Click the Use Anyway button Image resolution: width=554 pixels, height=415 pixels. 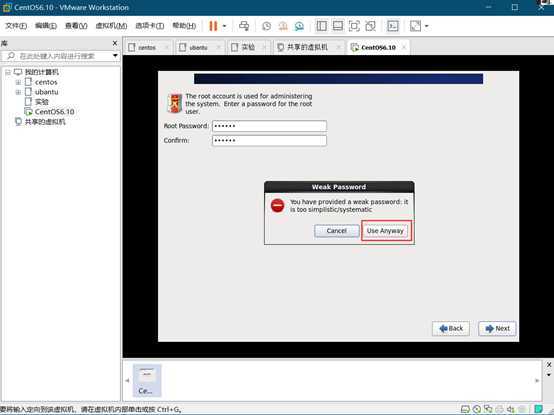385,231
